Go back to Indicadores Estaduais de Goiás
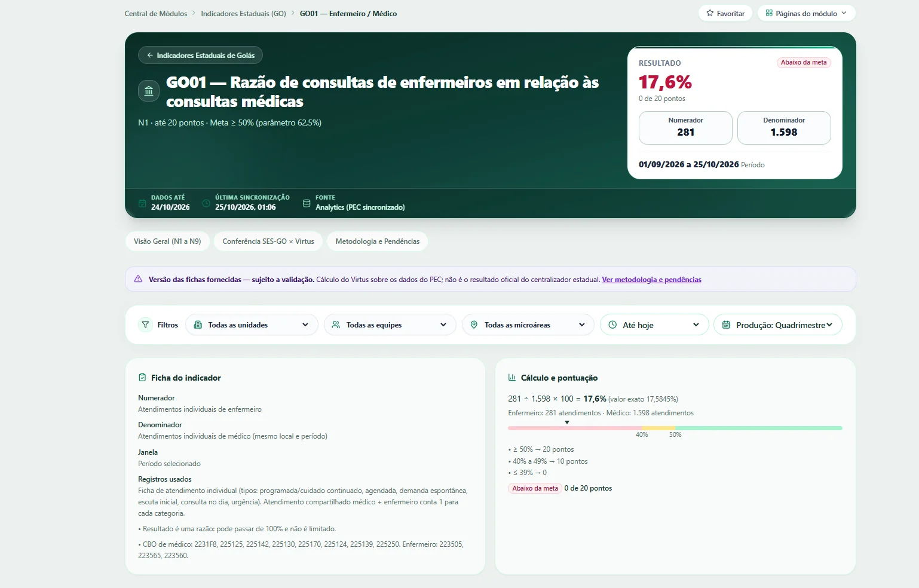Screen dimensions: 919x588 (201, 56)
